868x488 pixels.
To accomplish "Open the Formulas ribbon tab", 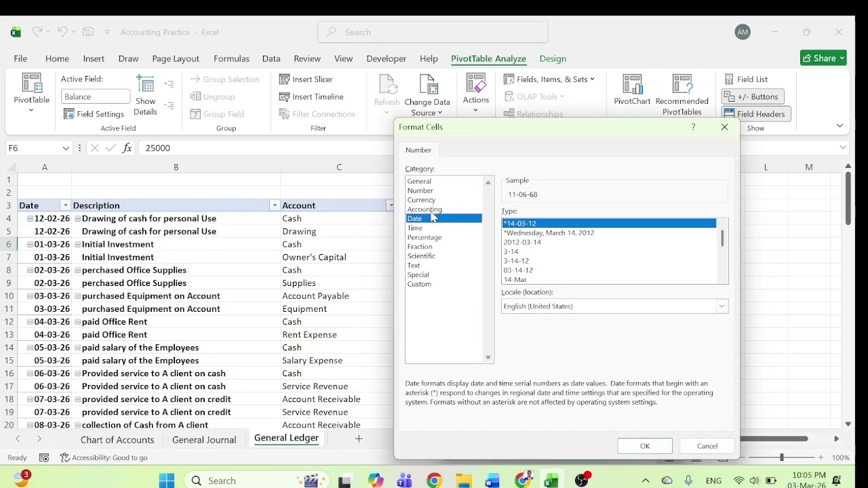I will coord(231,59).
